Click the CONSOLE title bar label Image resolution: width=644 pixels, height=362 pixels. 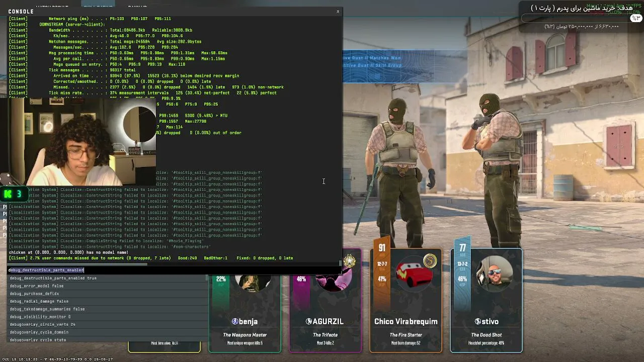[x=21, y=11]
